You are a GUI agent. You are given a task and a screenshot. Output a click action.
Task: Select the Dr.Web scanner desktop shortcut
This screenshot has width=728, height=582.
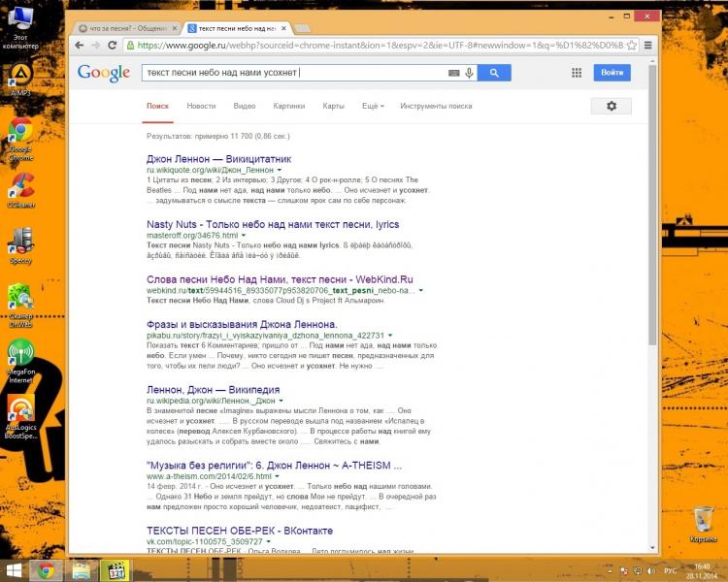click(21, 306)
